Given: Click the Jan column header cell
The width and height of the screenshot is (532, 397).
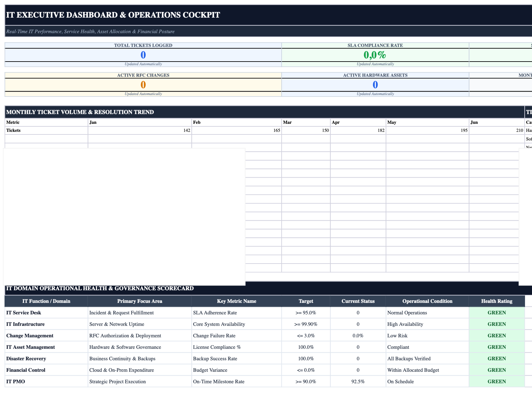Looking at the screenshot, I should coord(140,122).
